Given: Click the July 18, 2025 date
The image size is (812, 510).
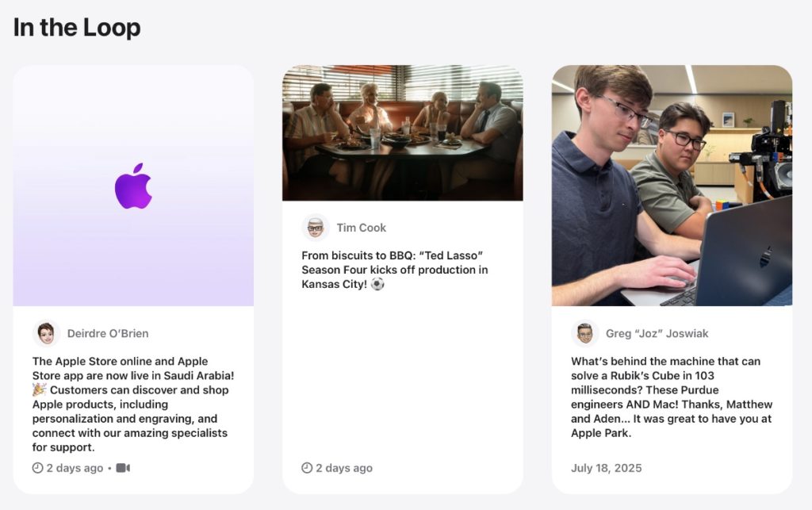Looking at the screenshot, I should (607, 468).
